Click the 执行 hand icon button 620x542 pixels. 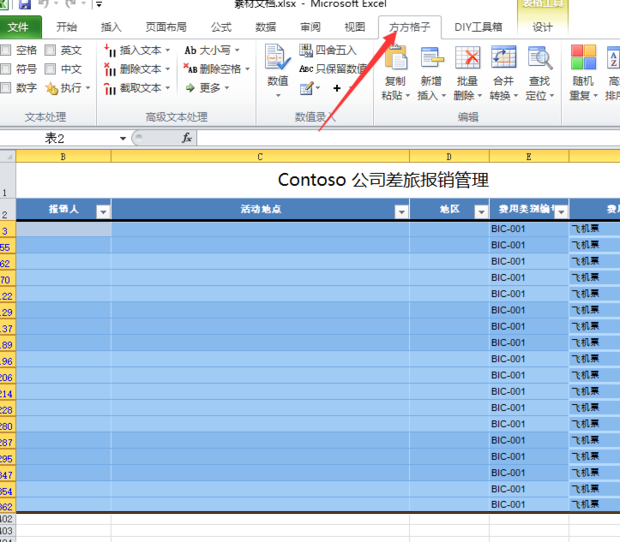[x=51, y=88]
